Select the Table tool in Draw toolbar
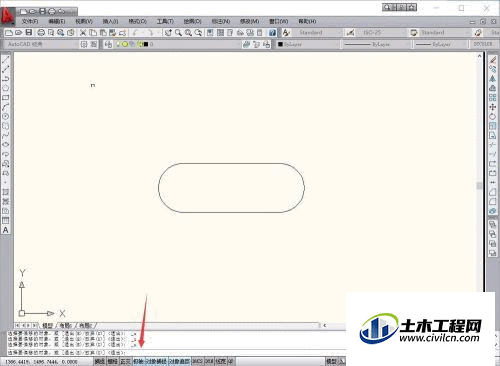Image resolution: width=500 pixels, height=366 pixels. (6, 220)
